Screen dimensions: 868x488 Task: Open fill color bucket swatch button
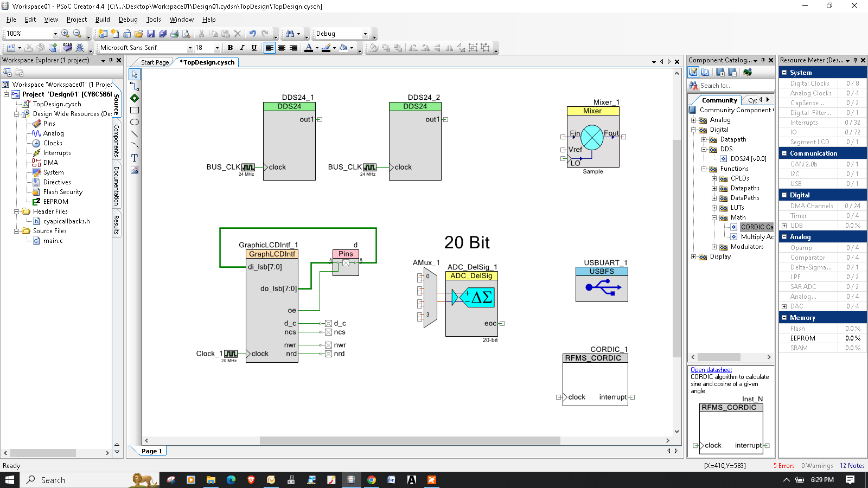(x=343, y=48)
